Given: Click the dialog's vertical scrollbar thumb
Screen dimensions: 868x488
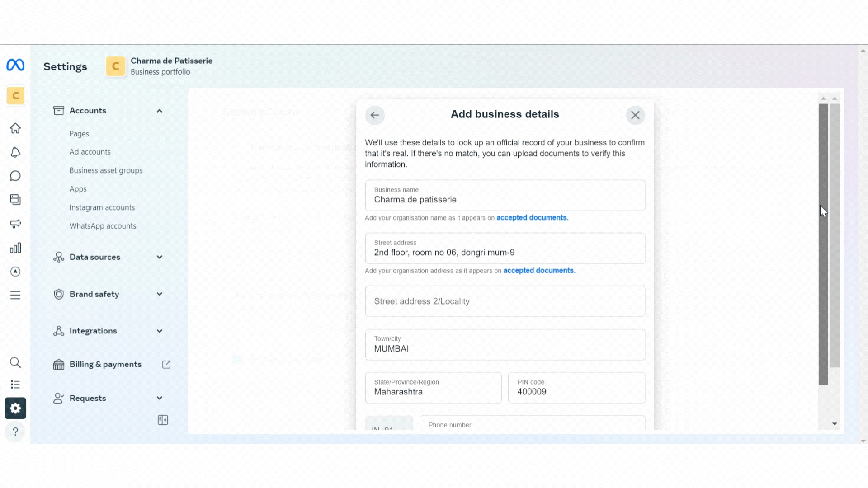Looking at the screenshot, I should point(823,244).
